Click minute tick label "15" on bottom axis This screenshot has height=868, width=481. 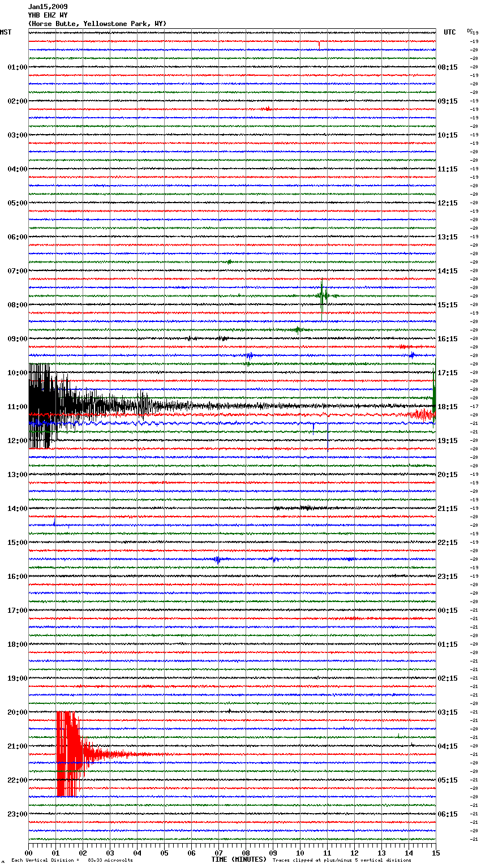[x=435, y=853]
